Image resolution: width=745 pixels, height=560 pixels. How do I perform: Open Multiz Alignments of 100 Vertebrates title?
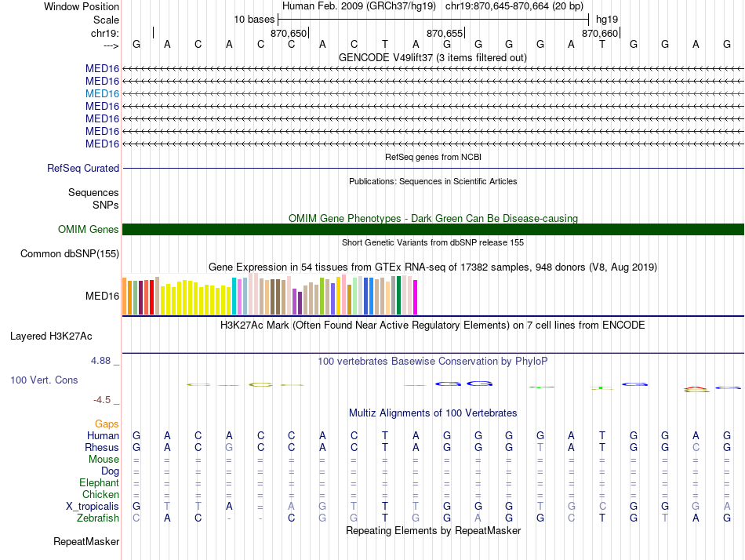pos(432,413)
